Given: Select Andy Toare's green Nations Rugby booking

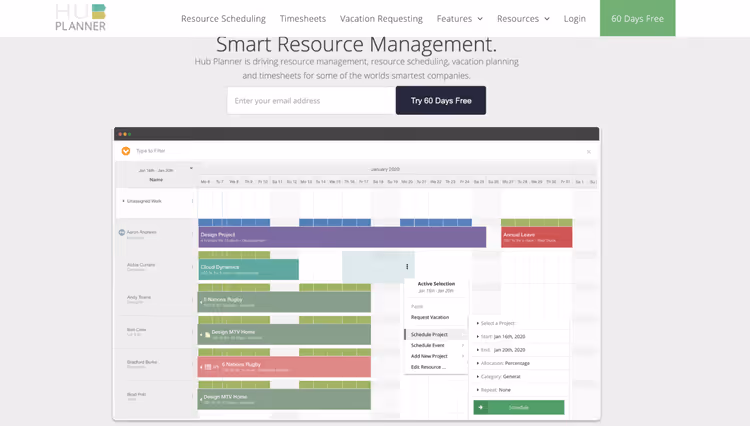Looking at the screenshot, I should coord(285,302).
